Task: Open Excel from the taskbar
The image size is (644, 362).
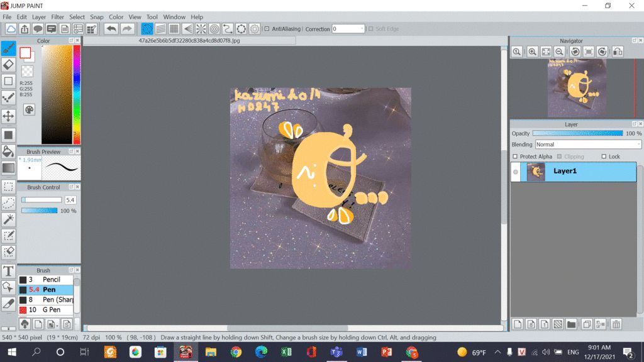Action: (286, 352)
